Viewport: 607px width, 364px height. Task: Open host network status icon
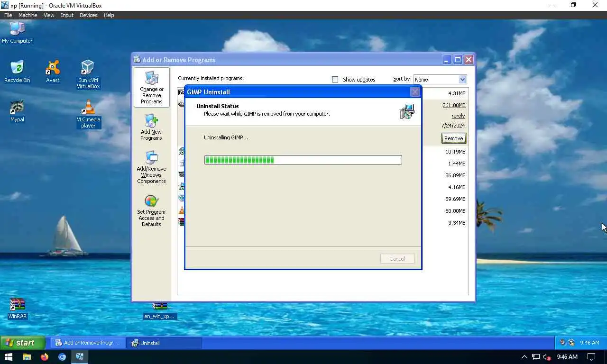tap(536, 357)
